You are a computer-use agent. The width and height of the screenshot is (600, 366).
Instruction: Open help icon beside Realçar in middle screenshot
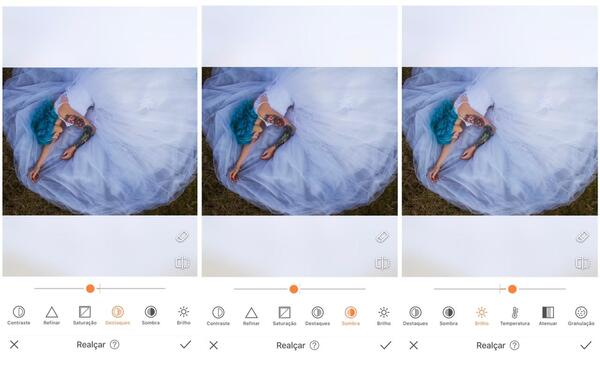click(x=314, y=345)
